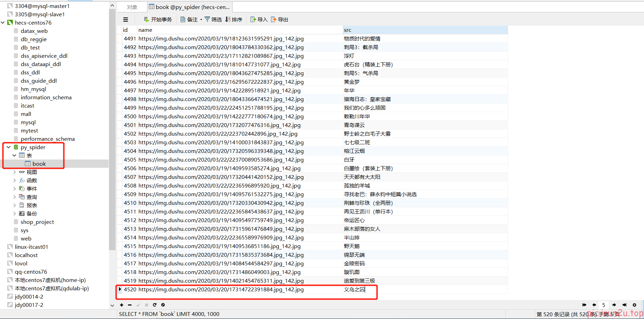This screenshot has height=319, width=644.
Task: Click the stop loading icon
Action: click(x=163, y=305)
